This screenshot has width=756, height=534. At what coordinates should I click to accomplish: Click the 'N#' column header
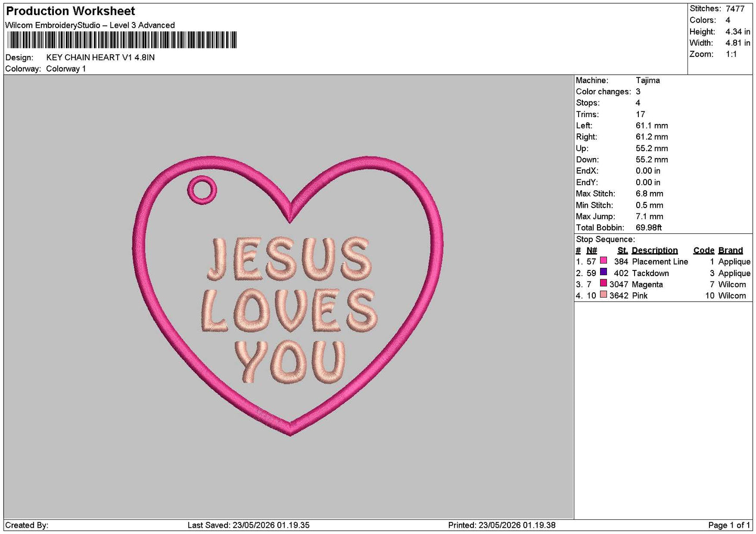pyautogui.click(x=592, y=251)
